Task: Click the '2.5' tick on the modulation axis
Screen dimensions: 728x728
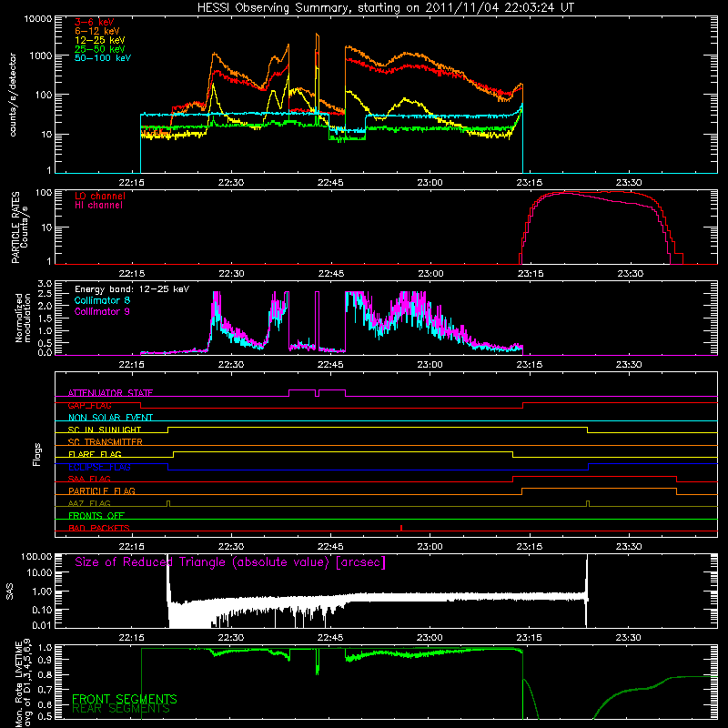Action: [45, 294]
